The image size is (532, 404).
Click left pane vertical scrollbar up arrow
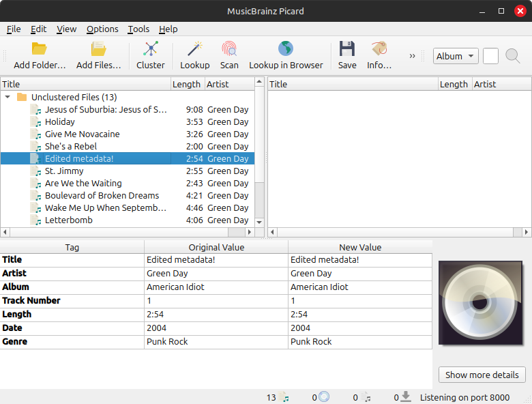pyautogui.click(x=259, y=81)
